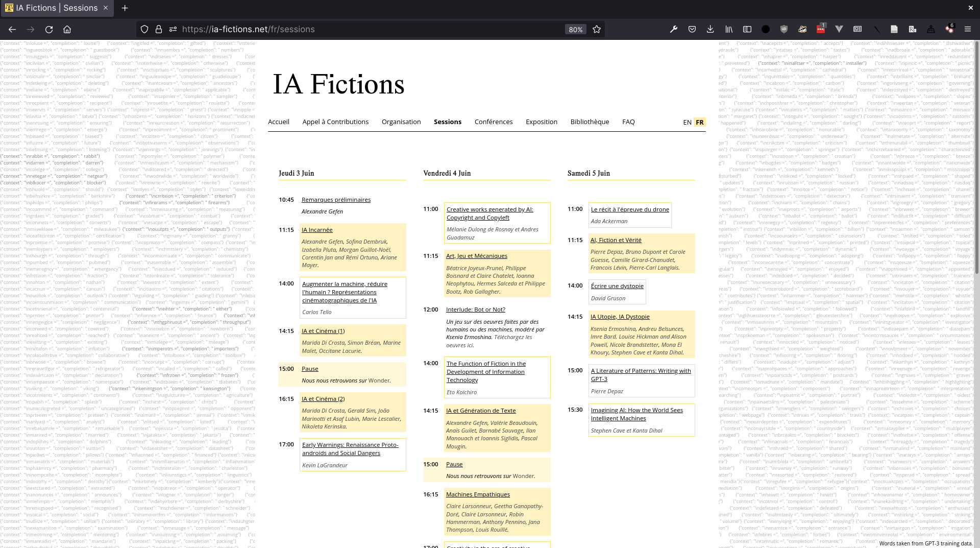Open Le récit à l'épreuve du drone
This screenshot has height=548, width=980.
[x=630, y=209]
